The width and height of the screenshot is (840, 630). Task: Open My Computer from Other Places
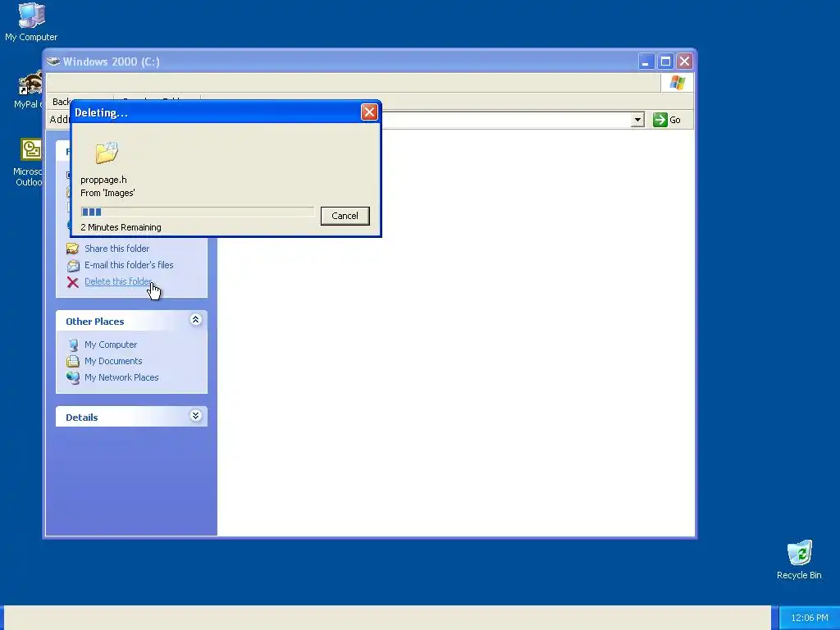(x=111, y=345)
